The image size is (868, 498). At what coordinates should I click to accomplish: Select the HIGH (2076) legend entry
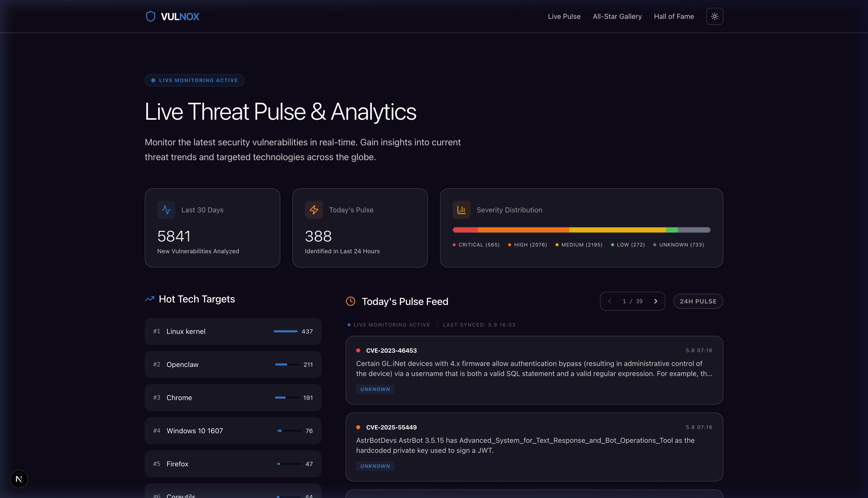(527, 245)
